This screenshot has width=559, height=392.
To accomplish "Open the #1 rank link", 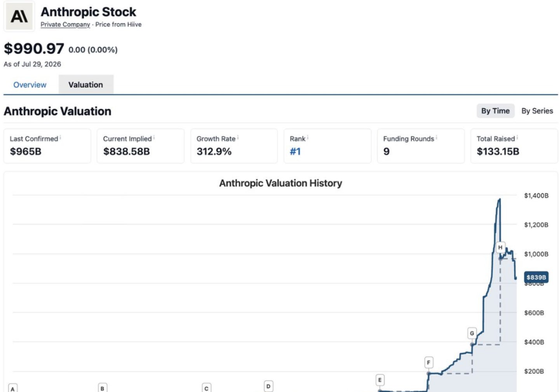I will point(295,151).
